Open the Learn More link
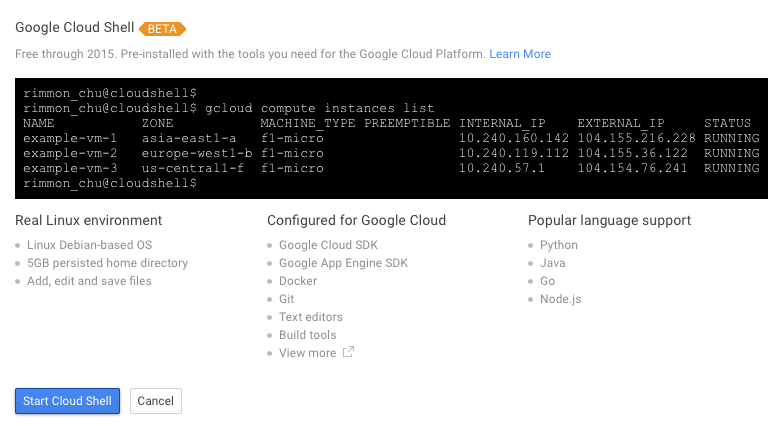The image size is (777, 426). coord(520,54)
